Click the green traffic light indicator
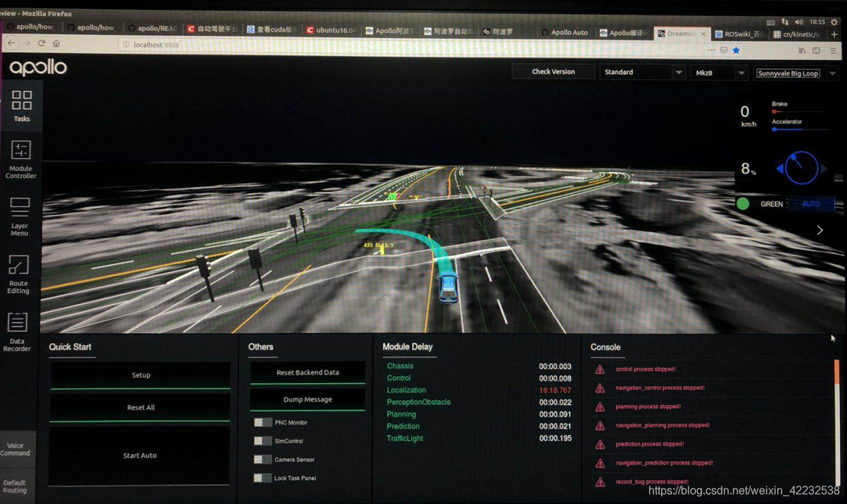The width and height of the screenshot is (847, 504). pos(743,204)
